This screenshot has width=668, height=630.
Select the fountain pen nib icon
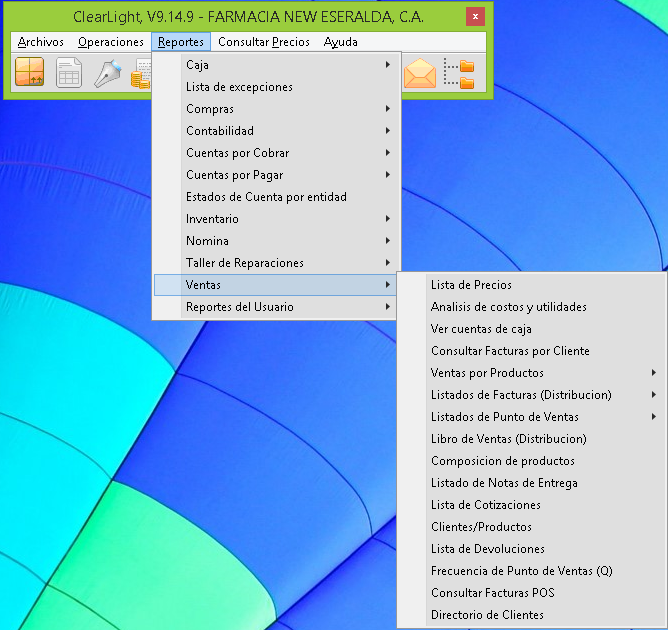tap(107, 74)
